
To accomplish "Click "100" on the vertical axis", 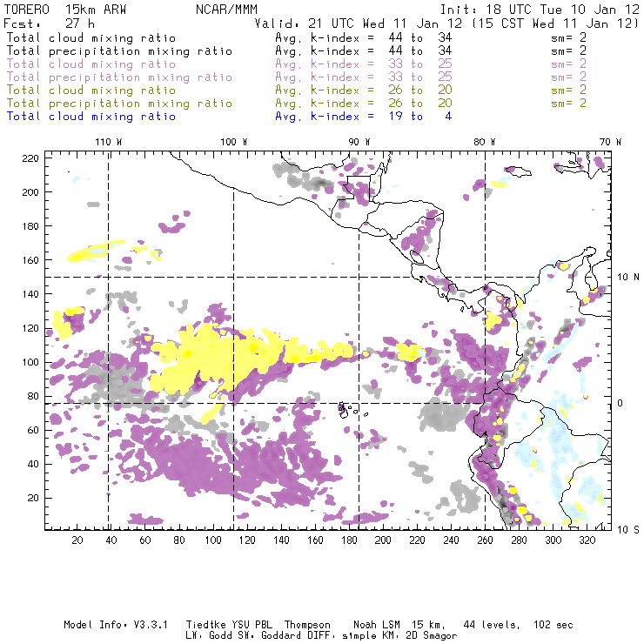I will (30, 362).
